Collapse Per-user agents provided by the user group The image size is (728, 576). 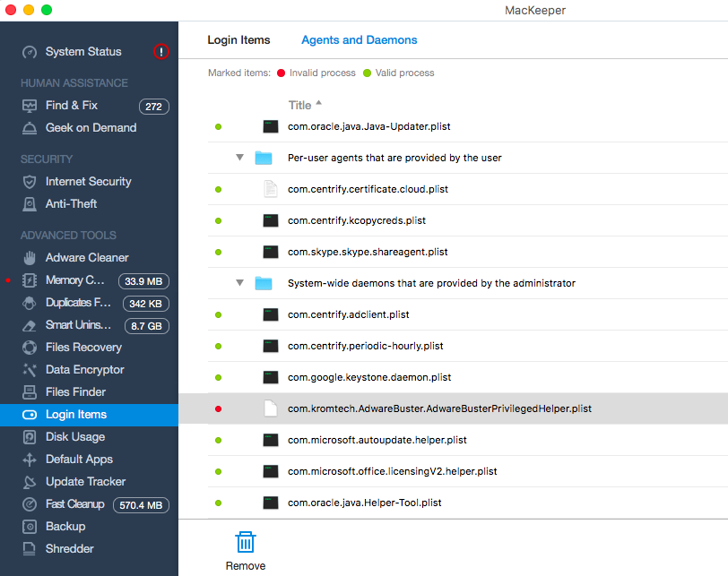[239, 158]
